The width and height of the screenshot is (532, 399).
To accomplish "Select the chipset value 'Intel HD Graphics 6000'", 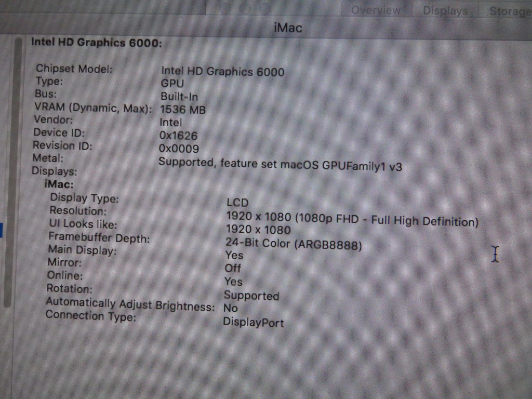I will [x=222, y=72].
